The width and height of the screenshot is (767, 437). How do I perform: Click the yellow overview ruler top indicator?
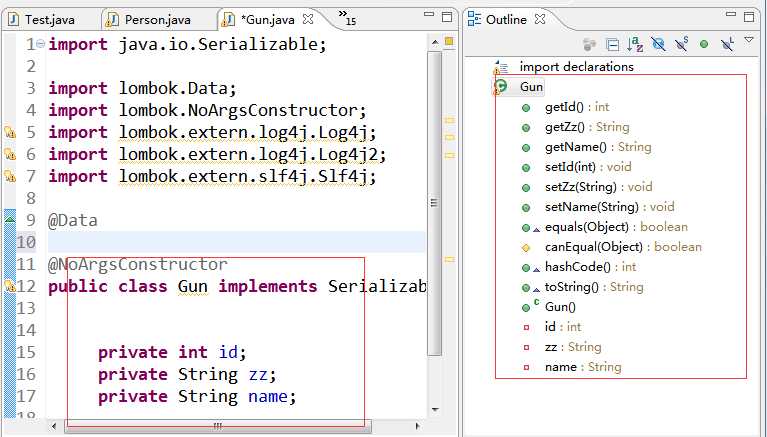(449, 42)
